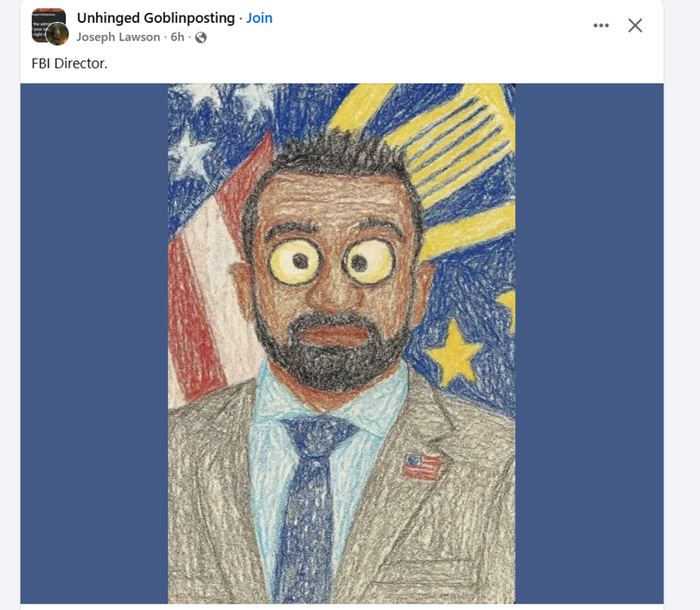The width and height of the screenshot is (700, 610).
Task: Open the Unhinged Goblinposting group name link
Action: (156, 18)
